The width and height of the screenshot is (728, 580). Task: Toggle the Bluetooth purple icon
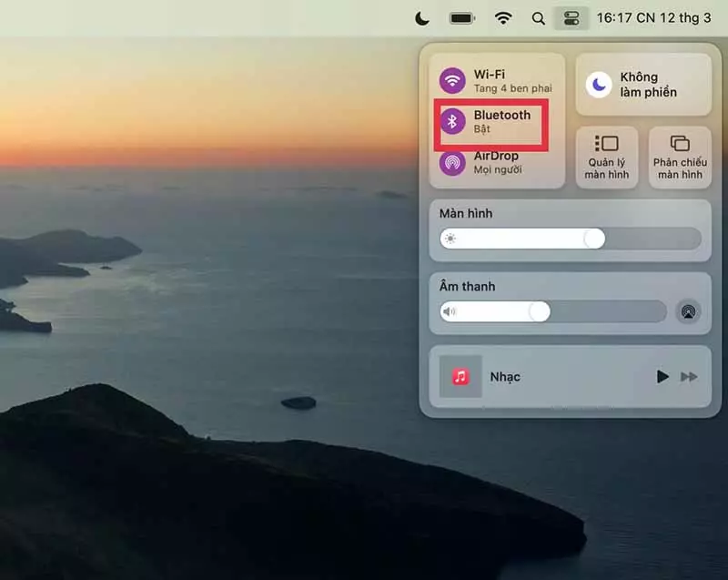pos(452,121)
